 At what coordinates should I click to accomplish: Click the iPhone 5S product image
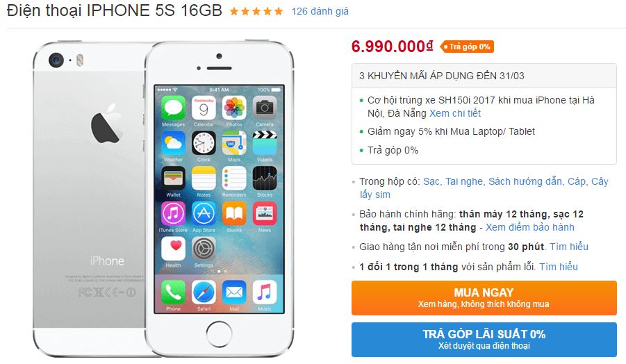point(163,199)
